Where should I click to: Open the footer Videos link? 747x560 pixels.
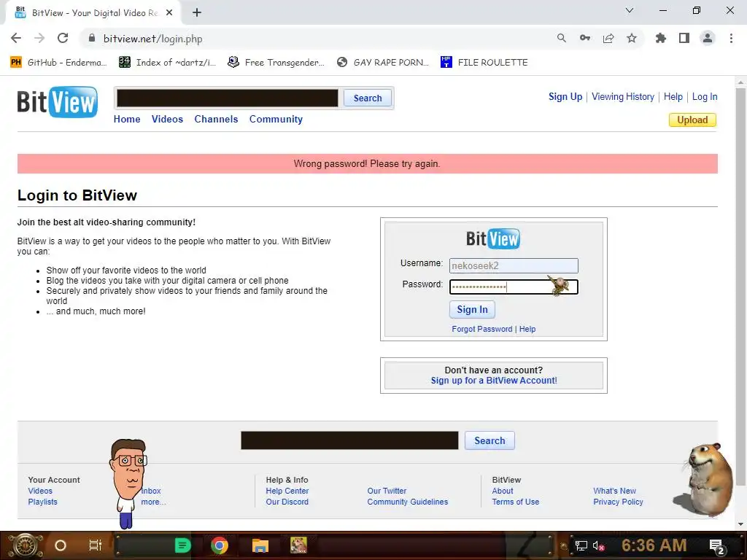click(x=40, y=491)
